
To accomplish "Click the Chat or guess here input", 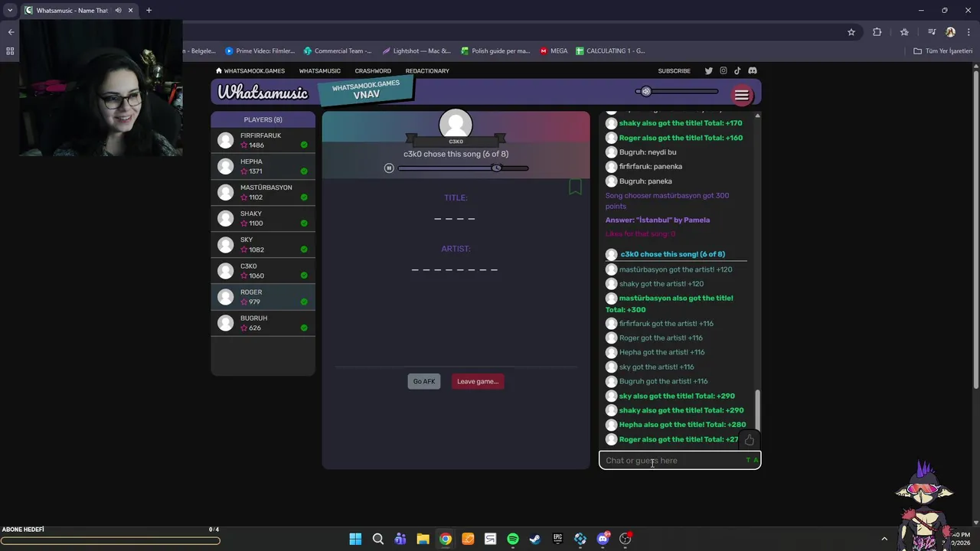I will coord(680,460).
